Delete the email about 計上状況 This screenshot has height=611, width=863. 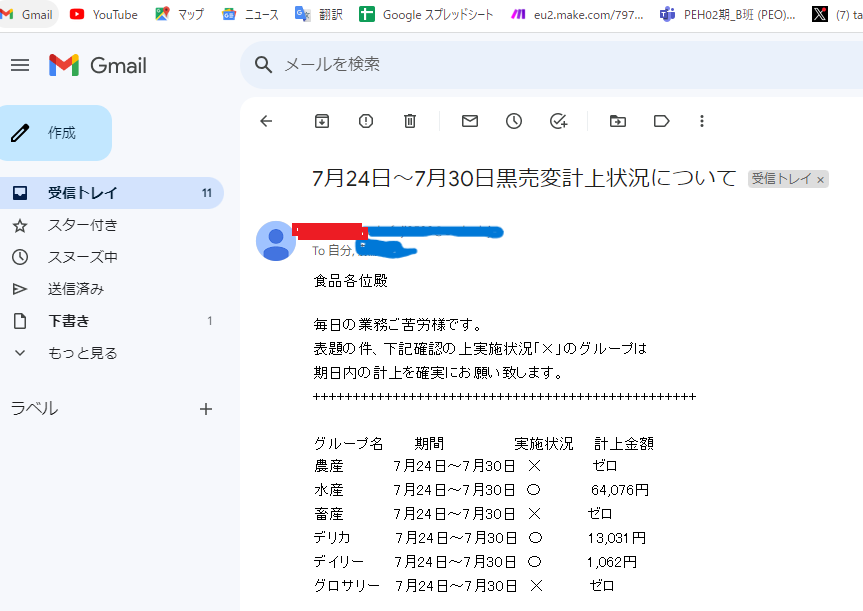tap(409, 120)
